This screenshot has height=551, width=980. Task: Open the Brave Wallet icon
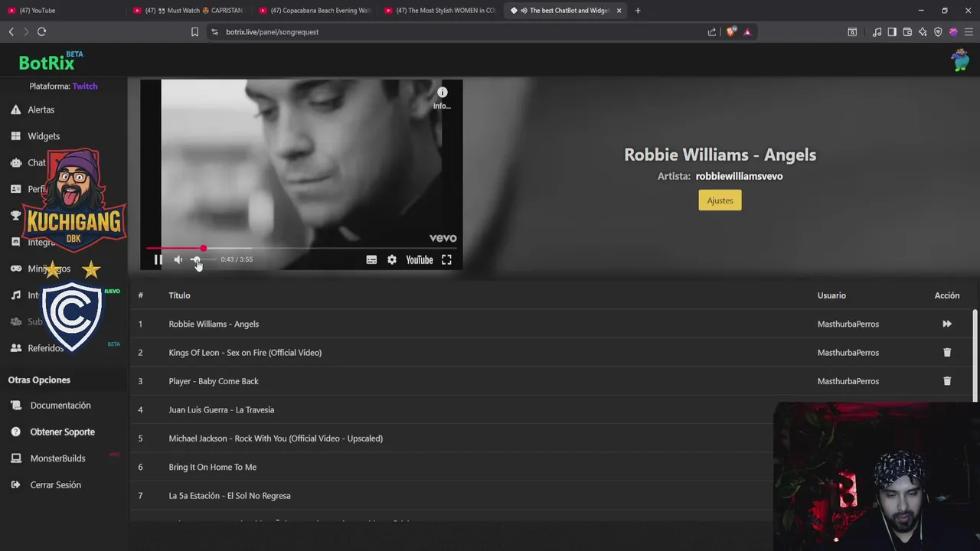coord(907,32)
